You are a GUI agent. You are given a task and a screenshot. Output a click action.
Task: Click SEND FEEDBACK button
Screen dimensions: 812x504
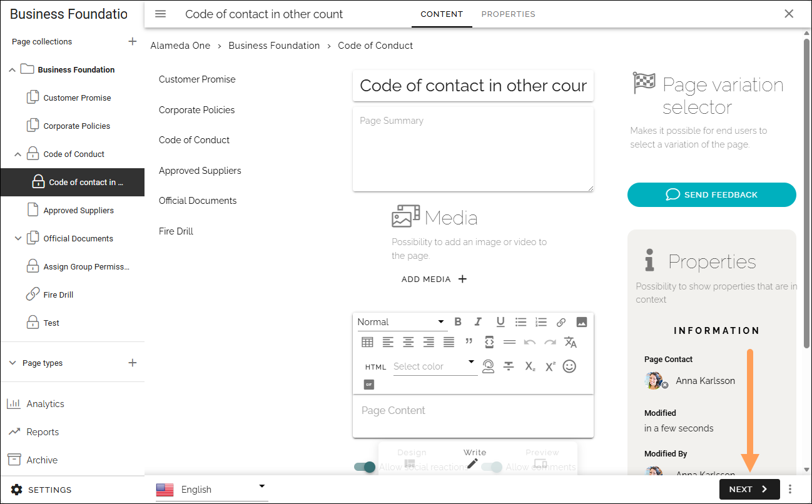(x=712, y=194)
